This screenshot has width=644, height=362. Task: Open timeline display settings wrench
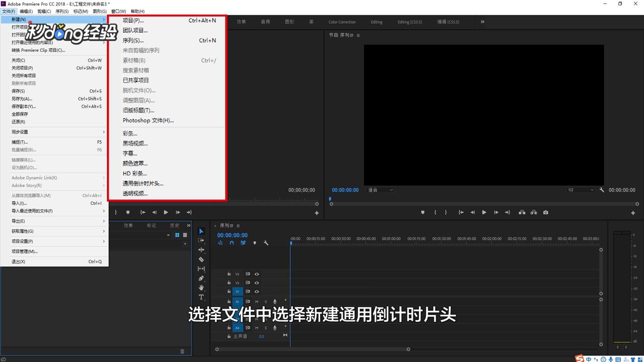tap(266, 243)
